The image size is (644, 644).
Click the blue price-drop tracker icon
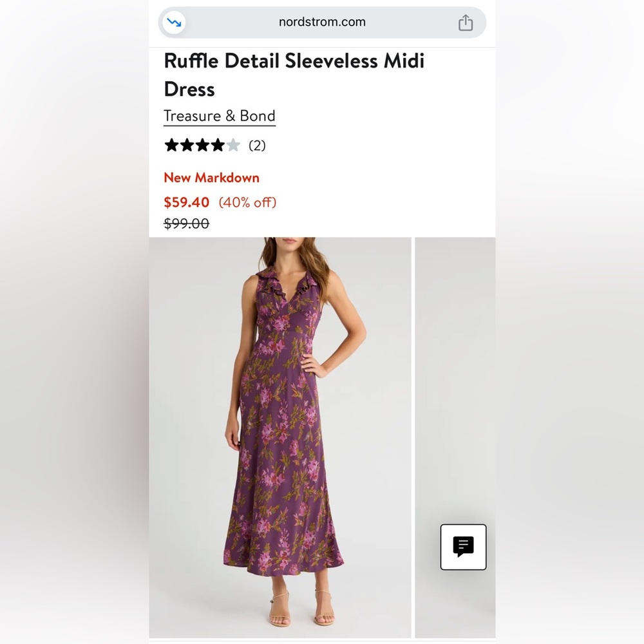click(x=173, y=22)
